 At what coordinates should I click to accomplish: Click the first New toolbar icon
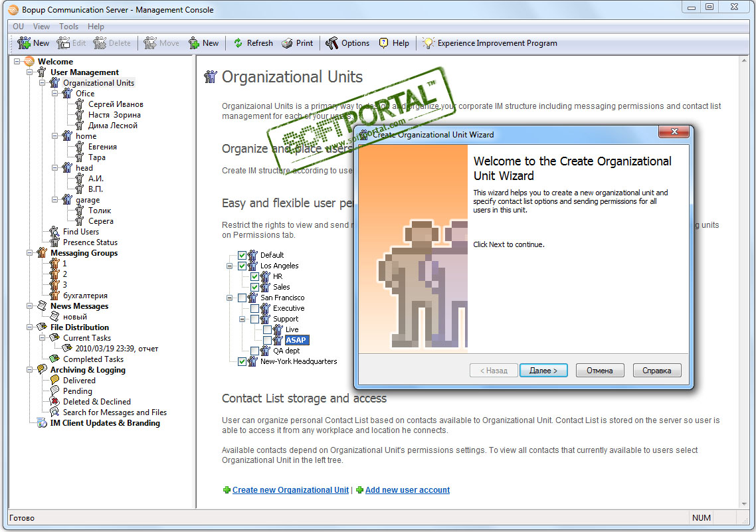pos(24,43)
